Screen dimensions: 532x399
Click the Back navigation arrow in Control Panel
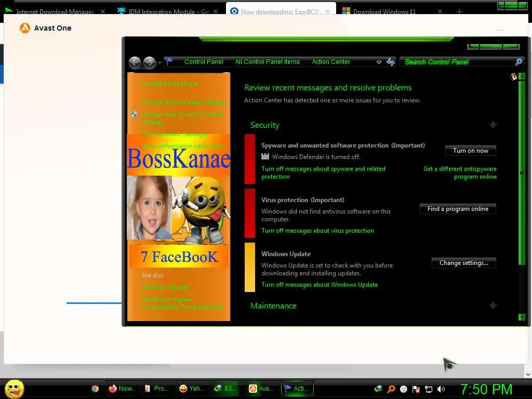[x=135, y=62]
